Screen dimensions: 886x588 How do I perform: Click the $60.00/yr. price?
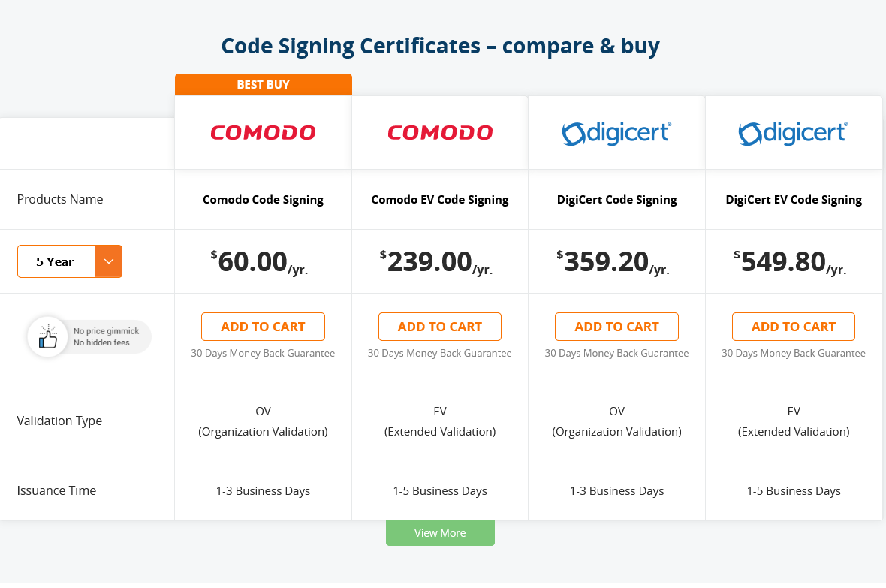coord(260,262)
